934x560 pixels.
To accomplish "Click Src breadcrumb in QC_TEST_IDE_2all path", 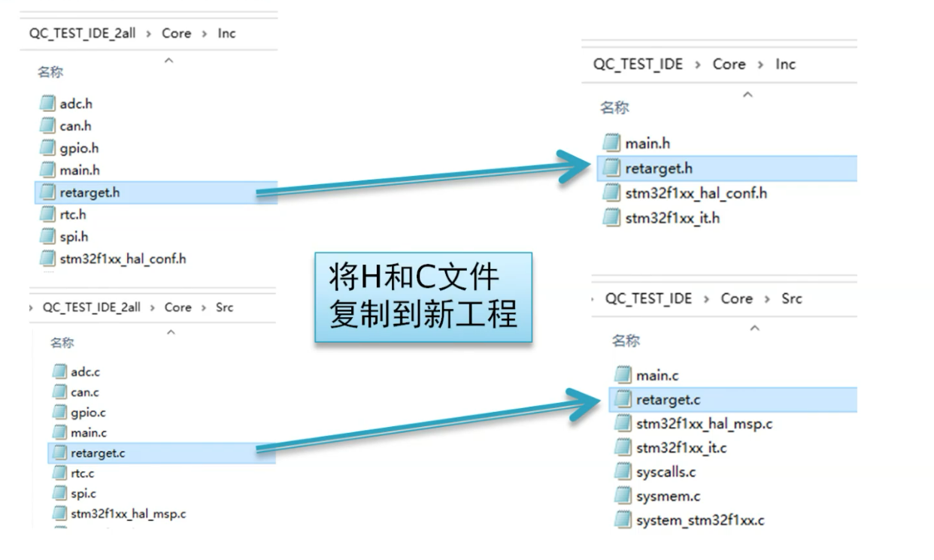I will [224, 307].
